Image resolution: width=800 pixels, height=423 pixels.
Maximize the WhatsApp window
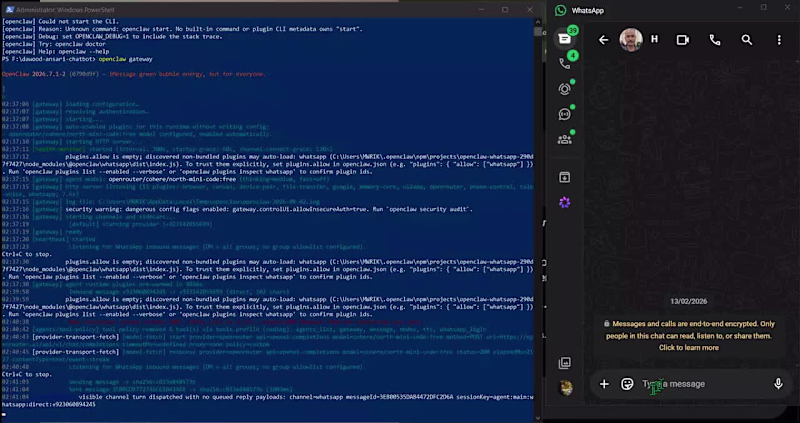tap(764, 7)
